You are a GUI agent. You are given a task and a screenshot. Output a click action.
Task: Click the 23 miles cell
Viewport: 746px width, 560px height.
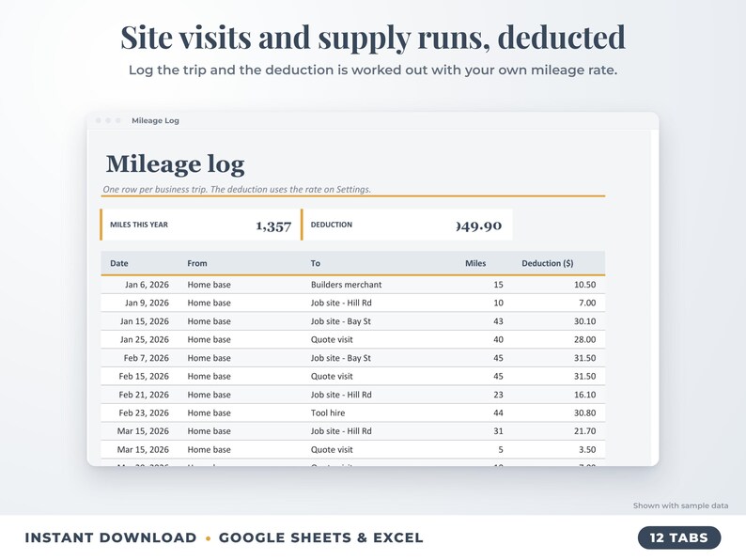[498, 395]
